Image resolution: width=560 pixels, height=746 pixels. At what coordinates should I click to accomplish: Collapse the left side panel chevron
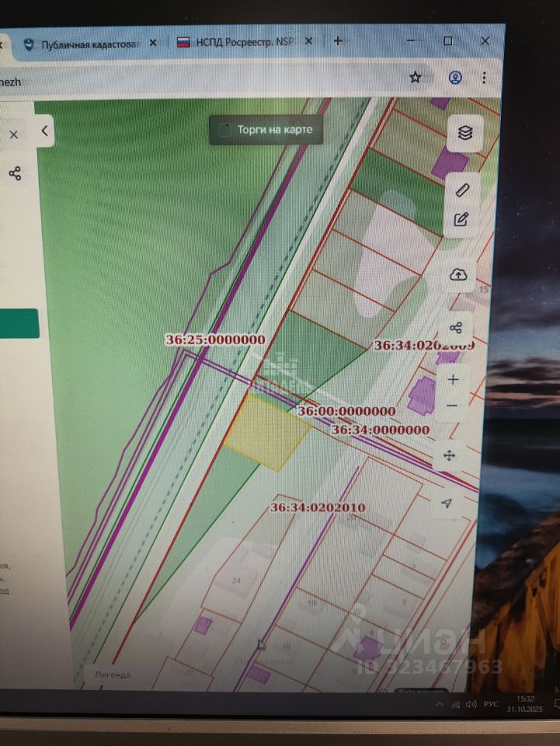(45, 131)
